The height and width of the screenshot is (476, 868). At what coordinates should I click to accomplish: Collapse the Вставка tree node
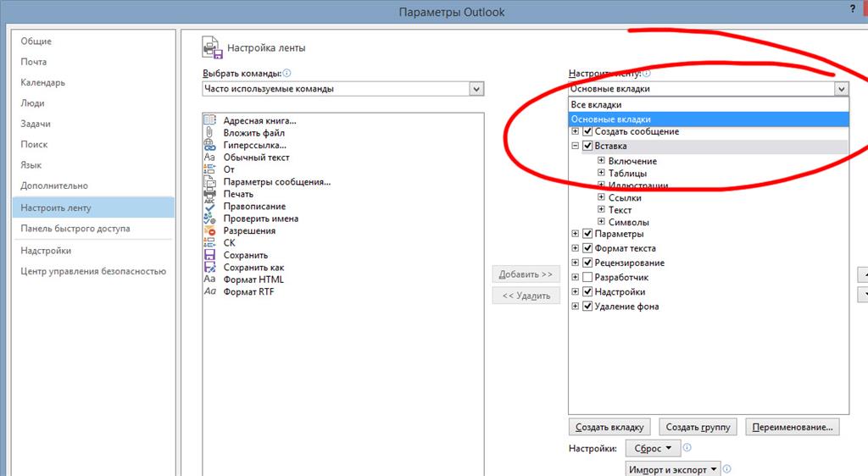pos(576,146)
